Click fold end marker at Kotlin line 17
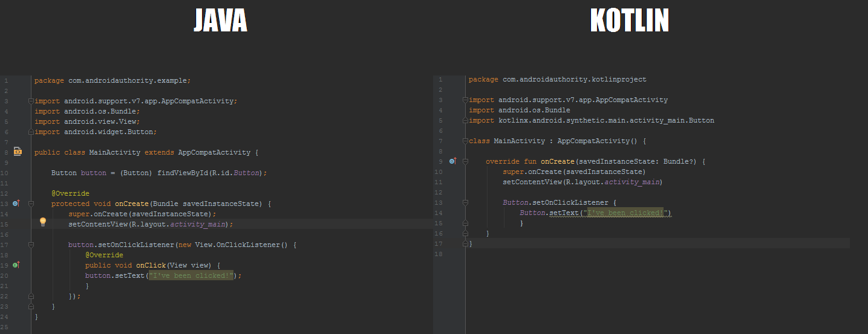This screenshot has width=868, height=334. point(465,243)
